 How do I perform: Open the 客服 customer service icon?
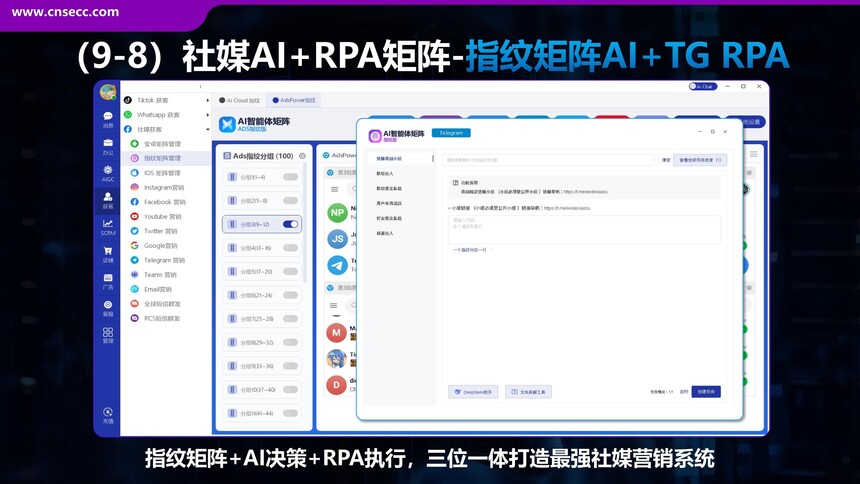coord(108,308)
